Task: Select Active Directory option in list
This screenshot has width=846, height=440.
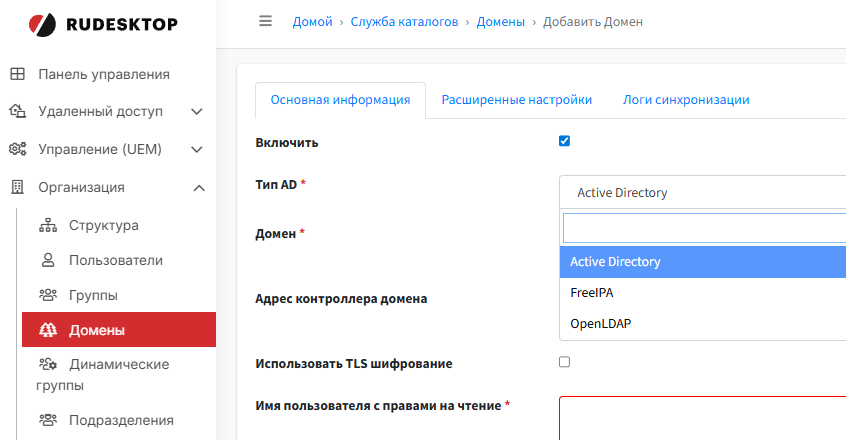Action: (702, 262)
